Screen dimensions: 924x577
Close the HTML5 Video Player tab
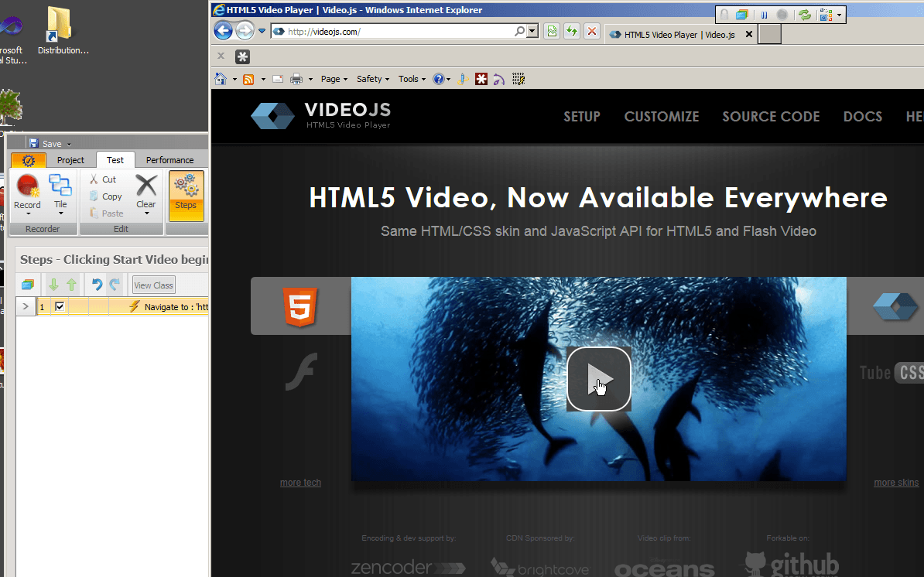click(x=748, y=34)
